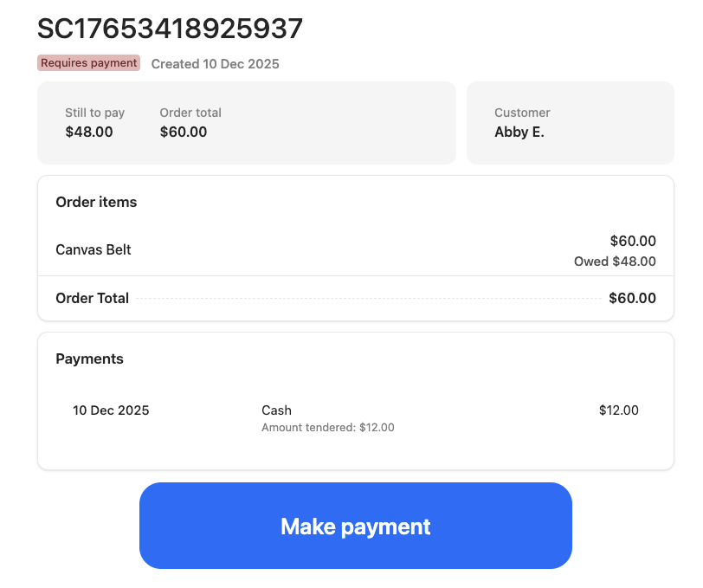Click the Order total $60.00 summary figure
This screenshot has height=588, width=703.
(x=184, y=132)
